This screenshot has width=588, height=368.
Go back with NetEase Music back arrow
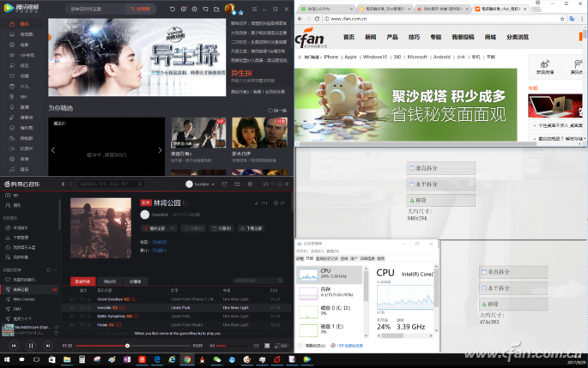(63, 184)
